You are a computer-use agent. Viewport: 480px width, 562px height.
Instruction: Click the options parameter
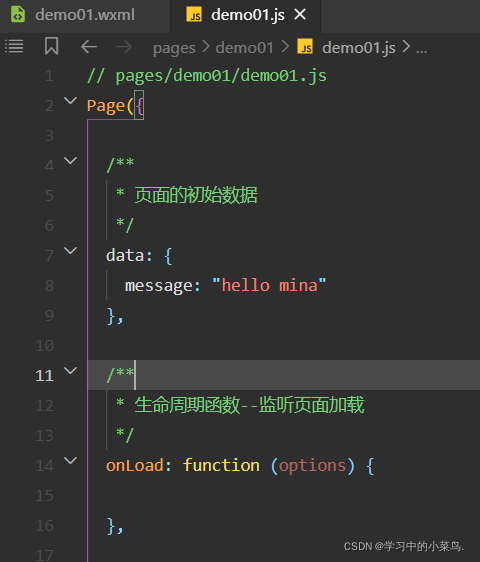tap(312, 466)
